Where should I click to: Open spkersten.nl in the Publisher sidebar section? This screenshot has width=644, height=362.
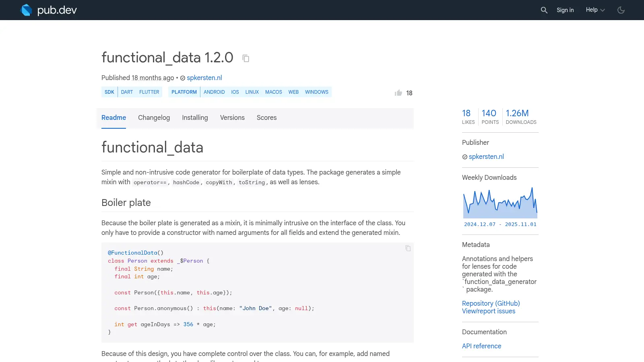(x=486, y=157)
